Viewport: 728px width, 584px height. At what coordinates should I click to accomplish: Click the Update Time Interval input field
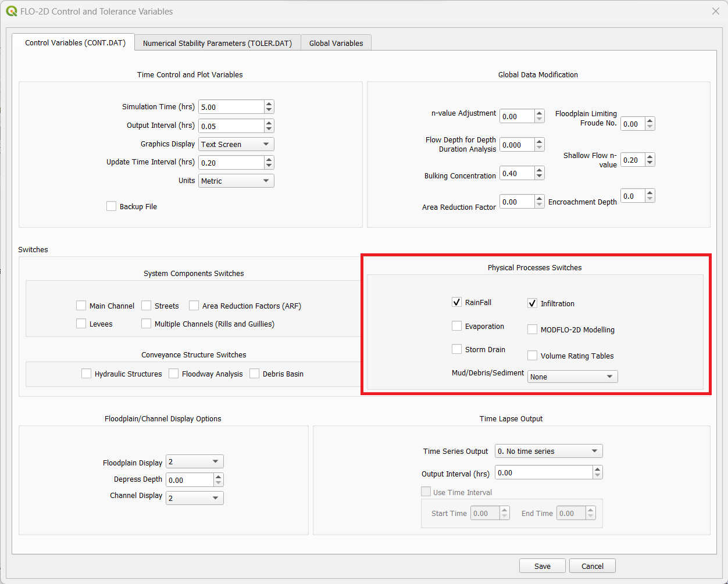[231, 163]
